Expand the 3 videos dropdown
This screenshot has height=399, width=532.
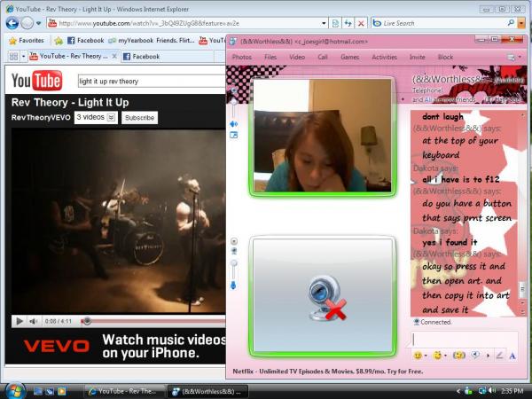(112, 117)
